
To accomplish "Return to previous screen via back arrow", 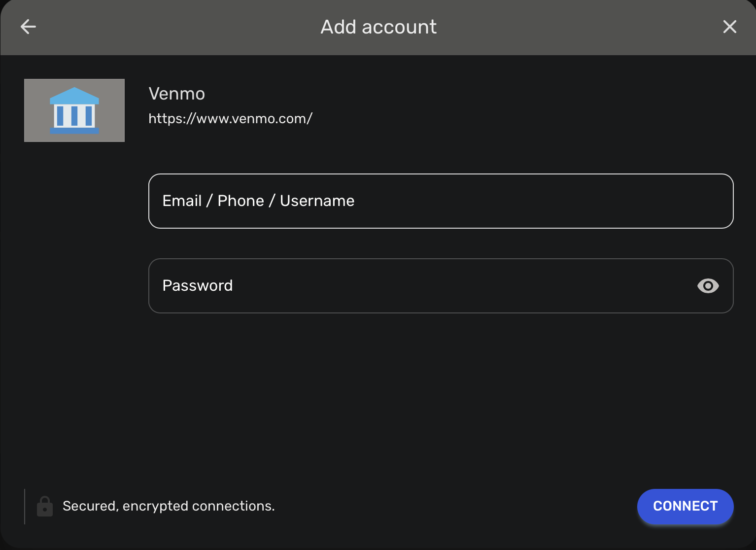I will click(28, 27).
